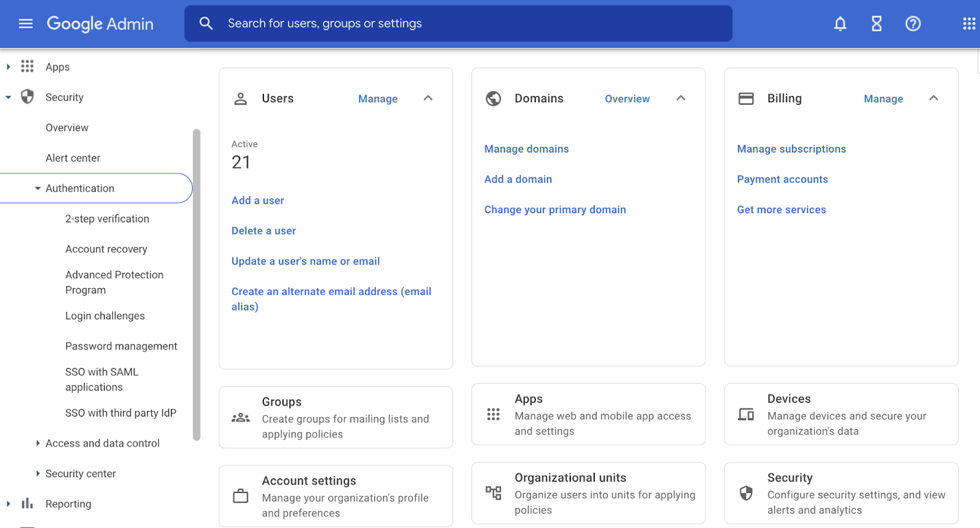Collapse the Billing card chevron
This screenshot has width=980, height=528.
tap(933, 98)
